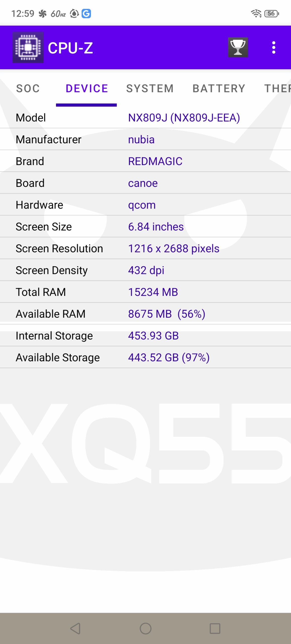Switch to the SOC tab
Viewport: 291px width, 644px height.
28,89
